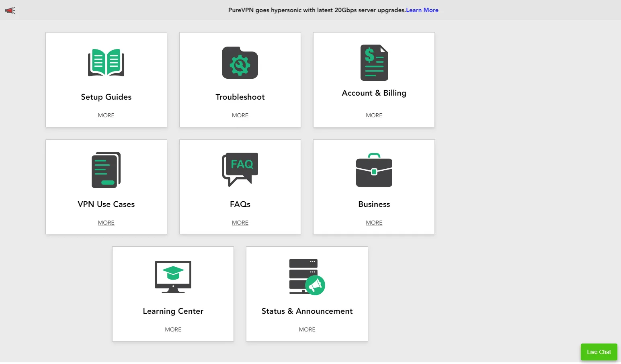
Task: Select the Learning Center title
Action: tap(173, 311)
